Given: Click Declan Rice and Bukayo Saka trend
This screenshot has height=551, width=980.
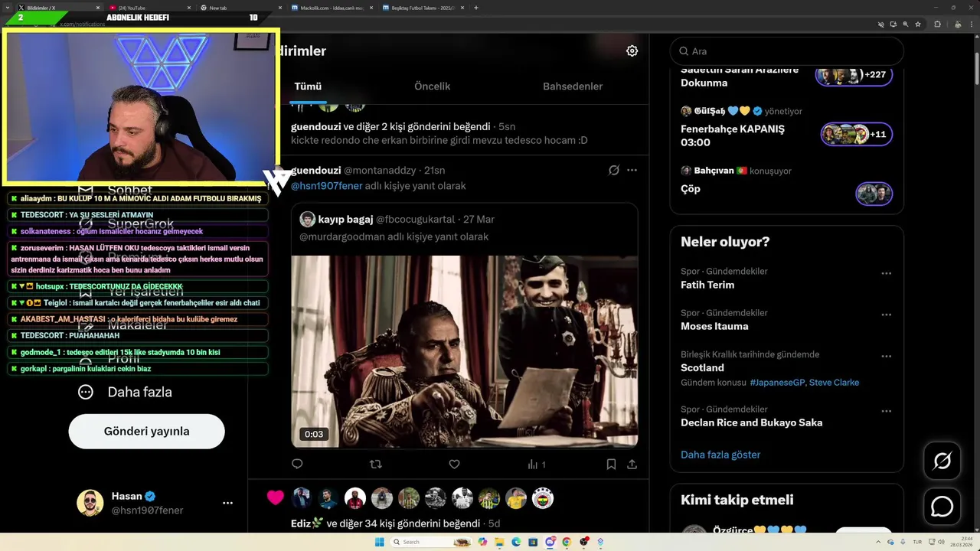Looking at the screenshot, I should point(752,422).
